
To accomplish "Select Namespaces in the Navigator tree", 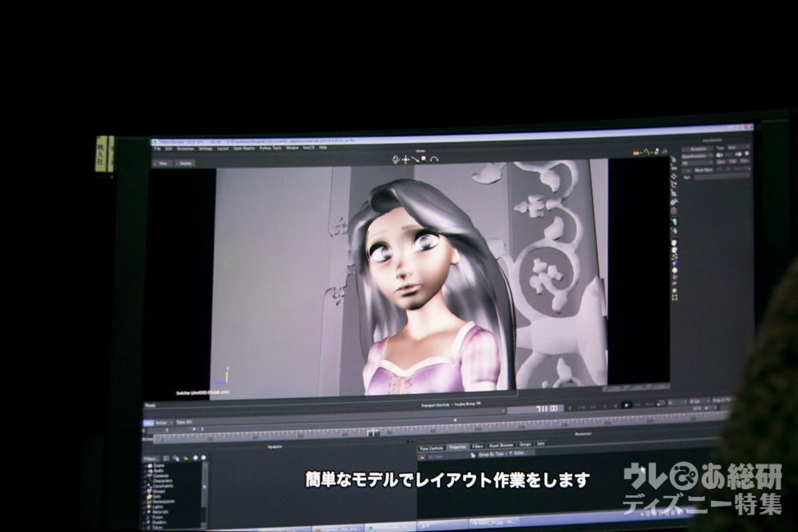I will click(x=164, y=502).
